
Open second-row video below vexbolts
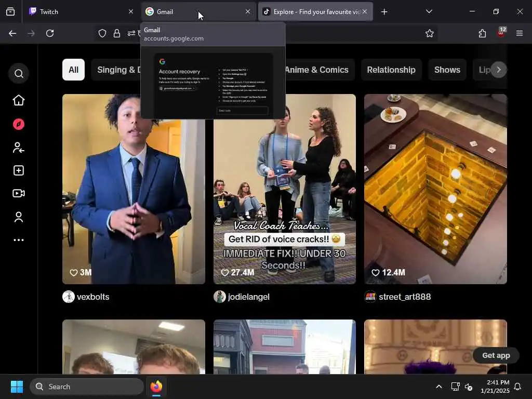pos(134,347)
